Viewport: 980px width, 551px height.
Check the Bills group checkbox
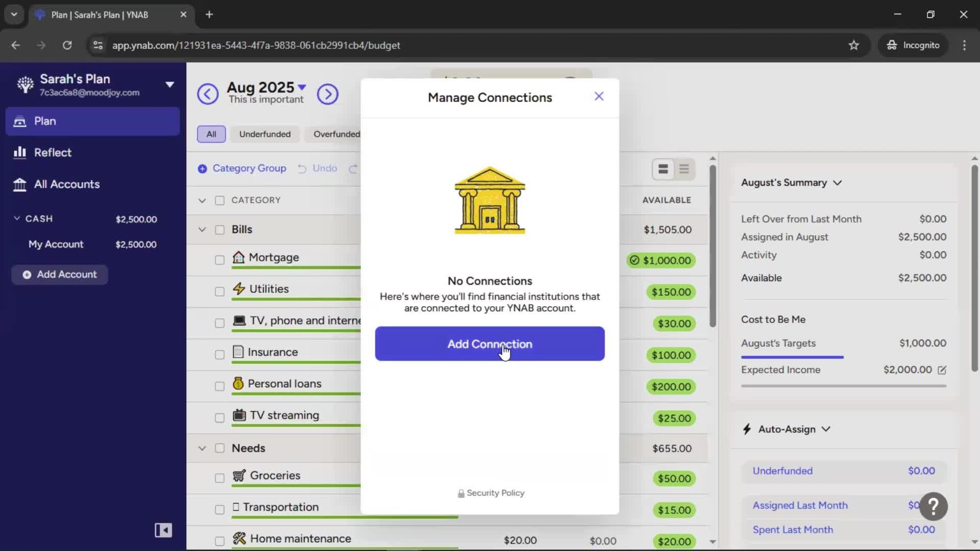coord(219,230)
